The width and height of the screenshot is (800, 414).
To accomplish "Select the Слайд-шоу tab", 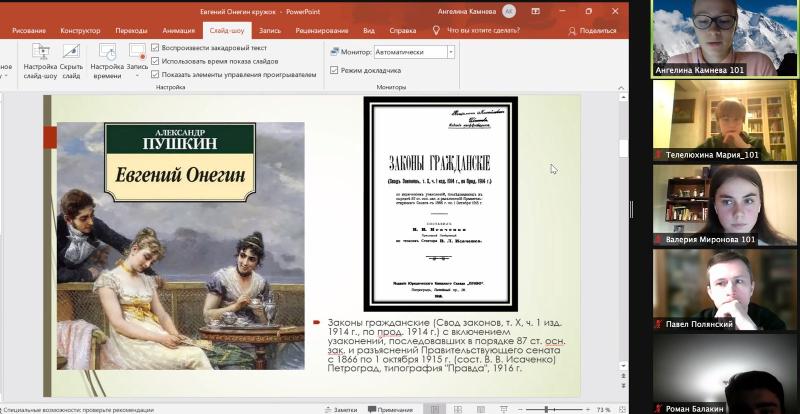I will coord(227,31).
